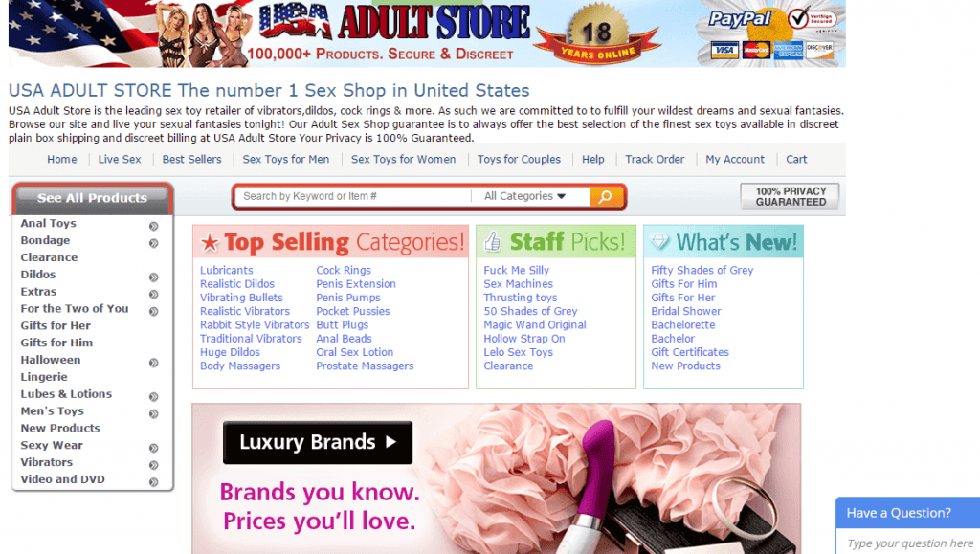Open Best Sellers in navigation bar
980x554 pixels.
coord(191,159)
